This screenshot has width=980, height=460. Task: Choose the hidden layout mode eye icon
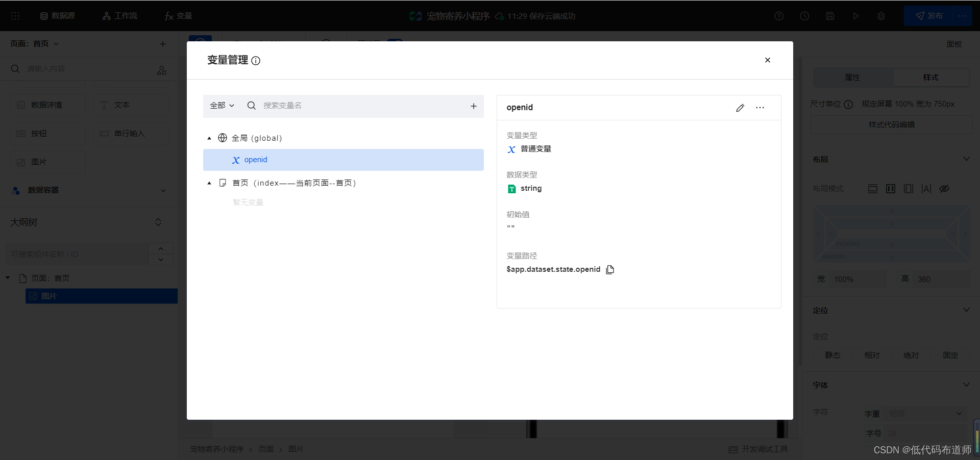point(944,189)
